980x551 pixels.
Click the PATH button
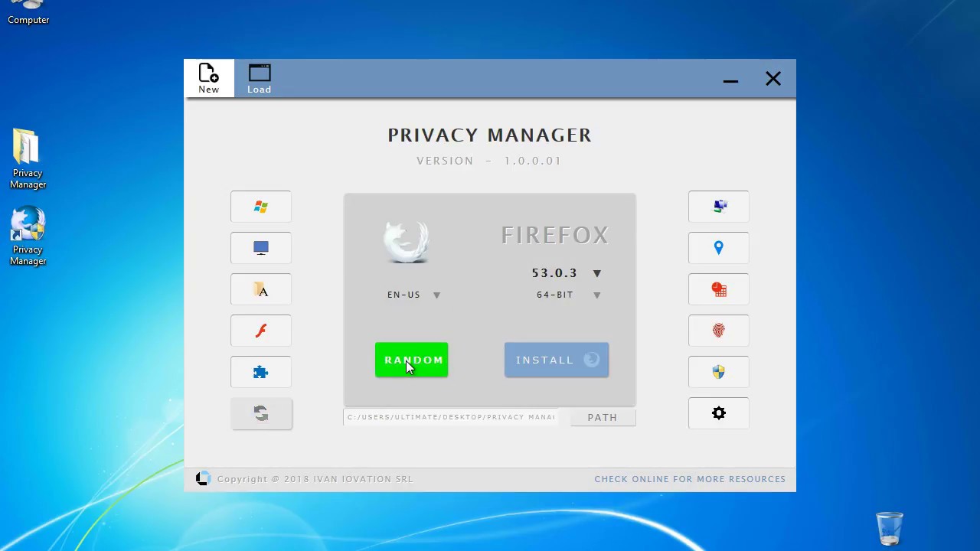(603, 417)
